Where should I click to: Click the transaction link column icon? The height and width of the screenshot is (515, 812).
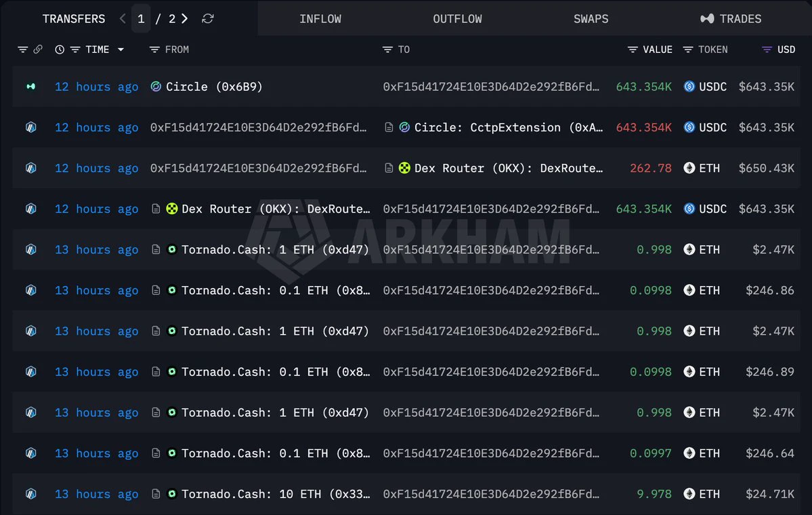tap(38, 49)
